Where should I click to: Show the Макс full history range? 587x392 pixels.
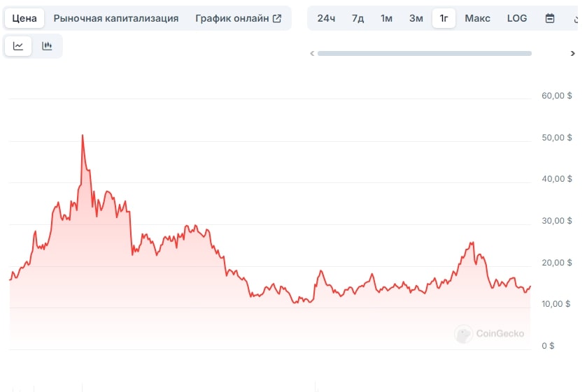477,18
